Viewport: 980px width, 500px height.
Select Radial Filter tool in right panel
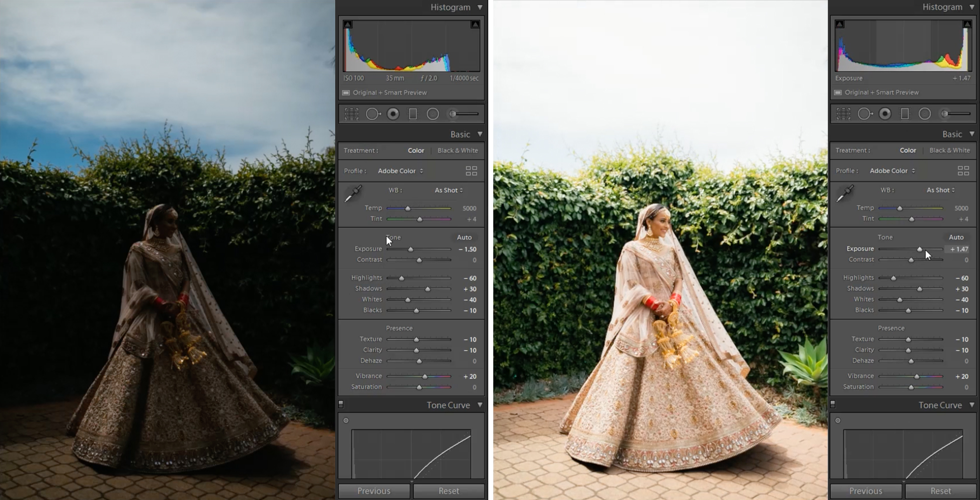point(924,114)
